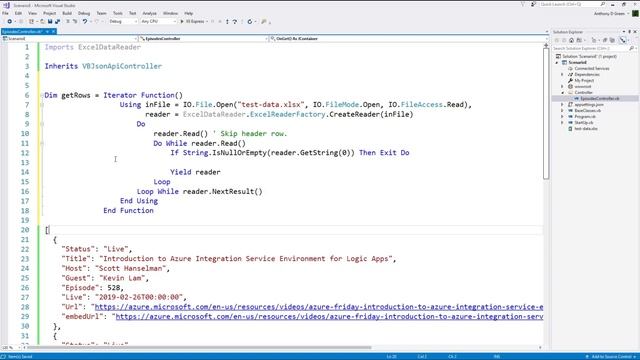Click the Cut toolbar icon
640x360 pixels.
(x=68, y=22)
